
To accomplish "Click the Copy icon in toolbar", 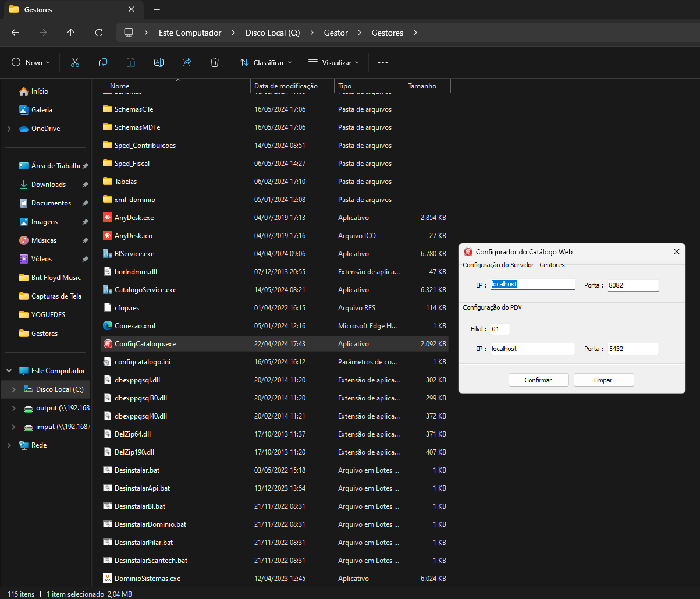I will coord(103,62).
